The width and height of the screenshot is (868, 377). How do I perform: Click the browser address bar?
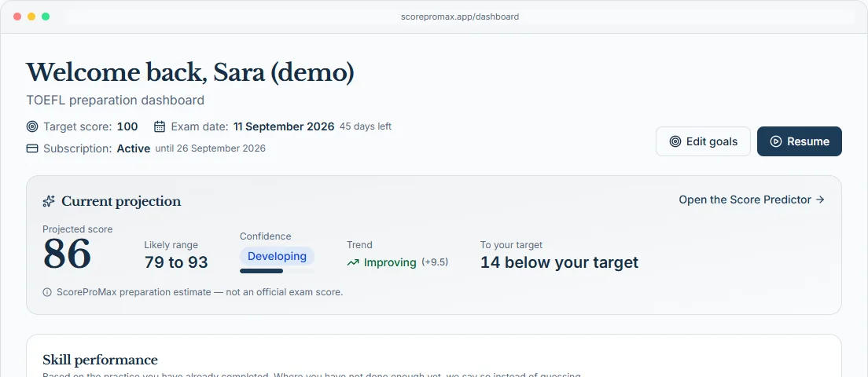coord(459,16)
